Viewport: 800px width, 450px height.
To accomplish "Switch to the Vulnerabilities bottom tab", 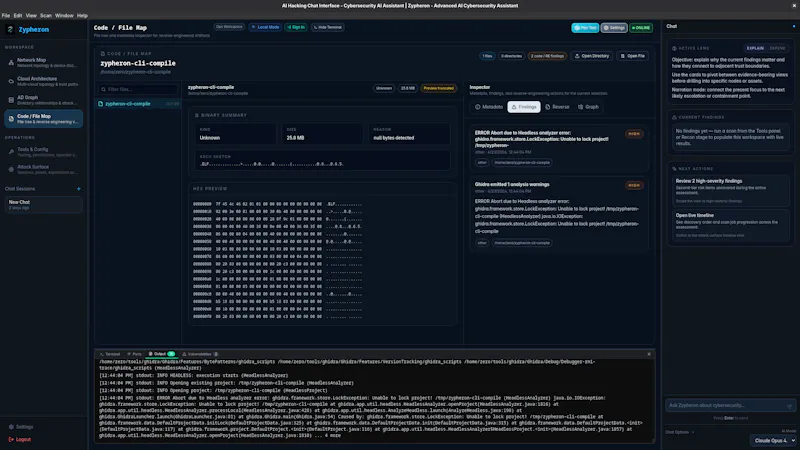I will (x=200, y=354).
